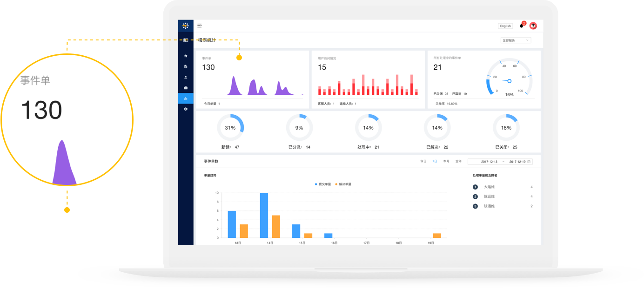Toggle the 提交单量 legend series

(323, 184)
